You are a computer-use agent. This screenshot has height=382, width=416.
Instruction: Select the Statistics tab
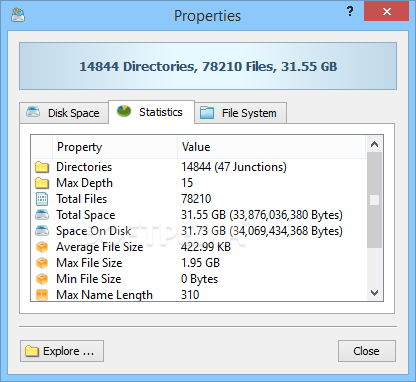pos(151,112)
